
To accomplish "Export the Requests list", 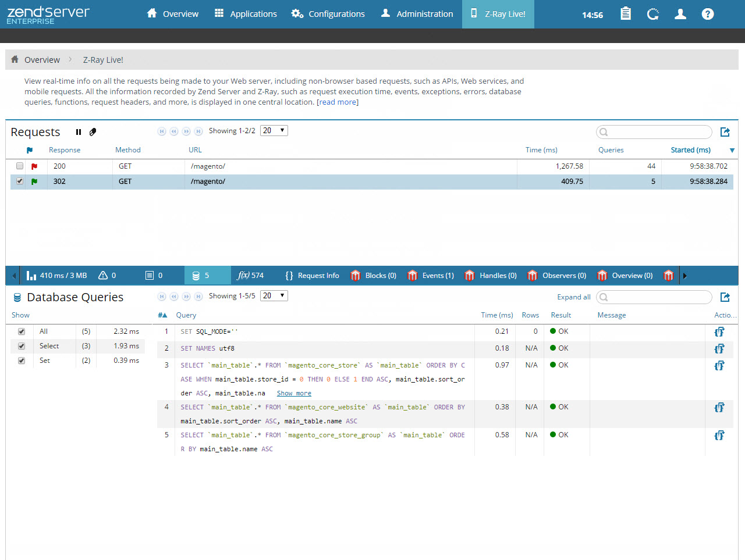I will click(725, 132).
